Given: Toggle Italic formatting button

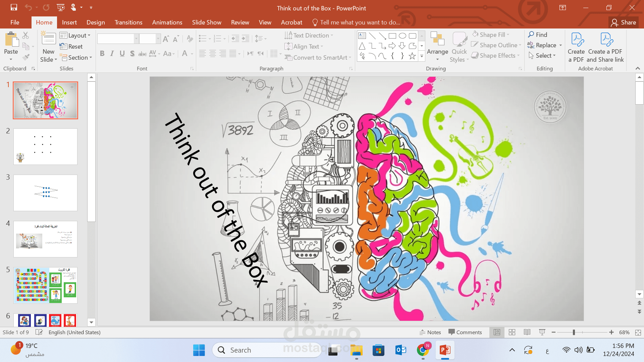Looking at the screenshot, I should 112,54.
